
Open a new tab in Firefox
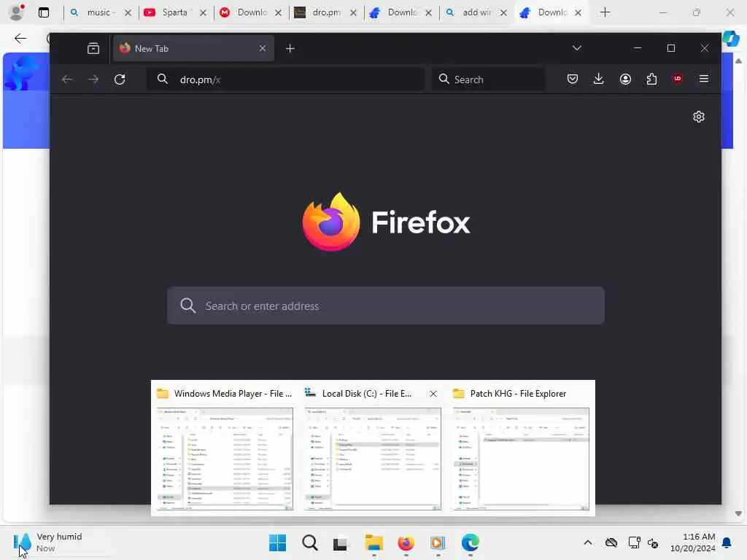pos(290,49)
